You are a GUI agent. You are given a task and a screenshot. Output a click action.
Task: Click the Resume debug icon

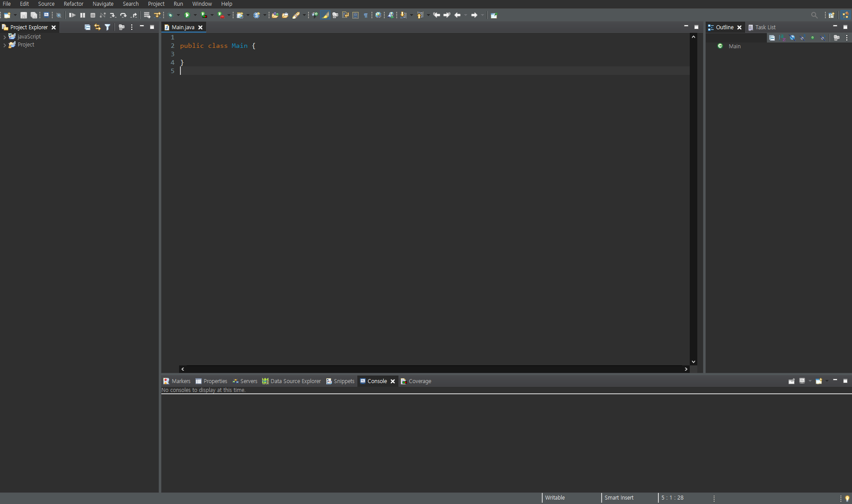(72, 15)
